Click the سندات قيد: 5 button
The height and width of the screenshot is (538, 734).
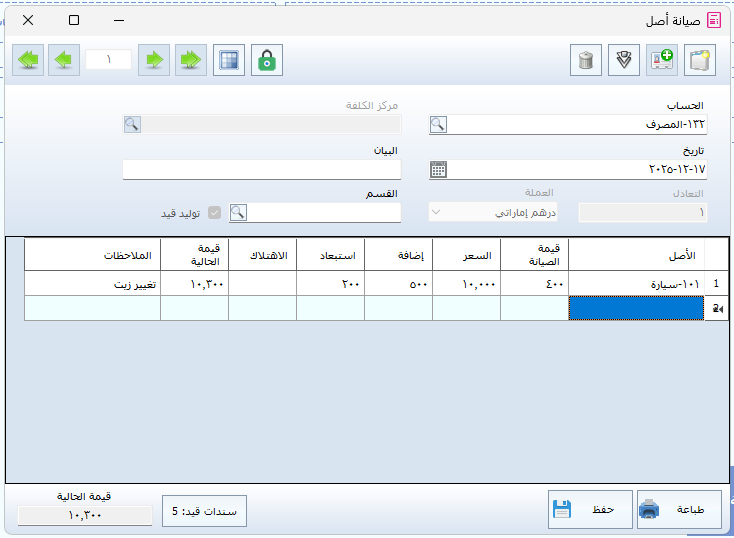click(x=204, y=510)
